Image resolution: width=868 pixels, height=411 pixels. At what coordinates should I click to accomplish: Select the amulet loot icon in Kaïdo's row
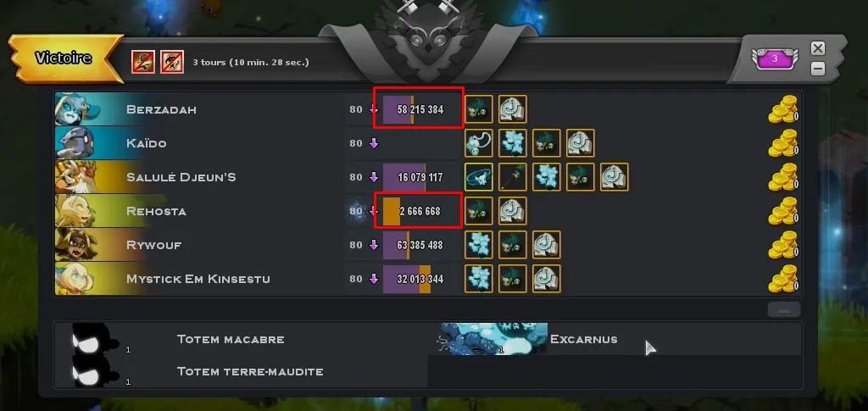click(x=479, y=143)
